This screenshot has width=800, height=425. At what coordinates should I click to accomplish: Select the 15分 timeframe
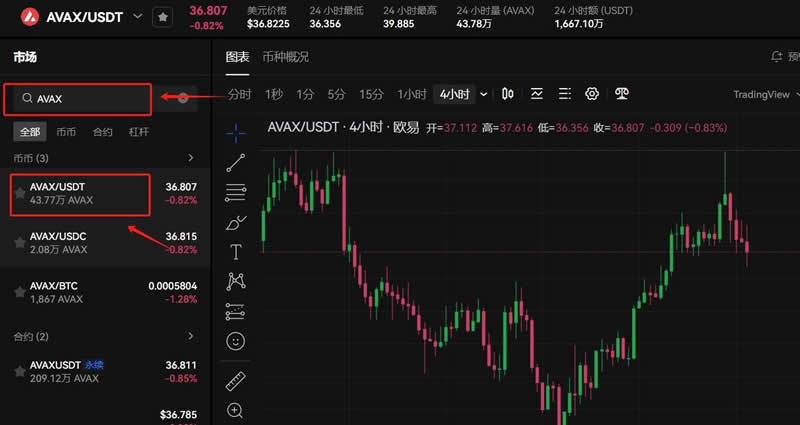371,94
